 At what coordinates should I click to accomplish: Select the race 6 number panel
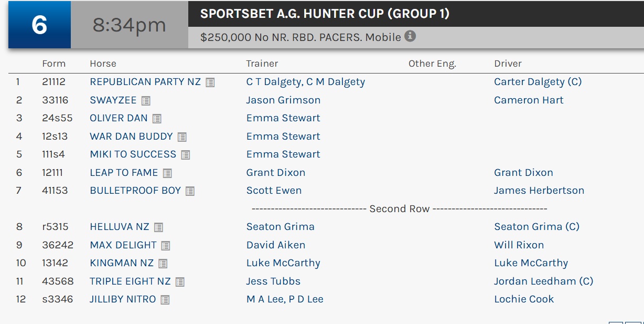coord(39,24)
